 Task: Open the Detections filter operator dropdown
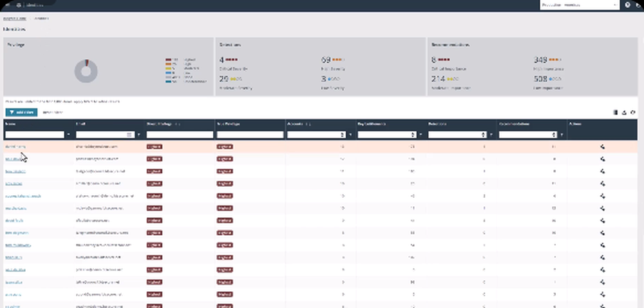[x=491, y=135]
